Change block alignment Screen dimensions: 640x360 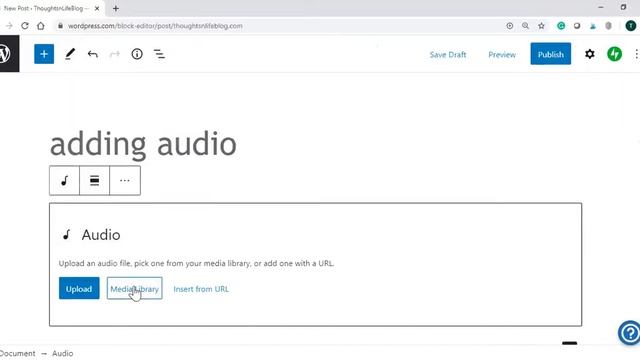tap(94, 180)
